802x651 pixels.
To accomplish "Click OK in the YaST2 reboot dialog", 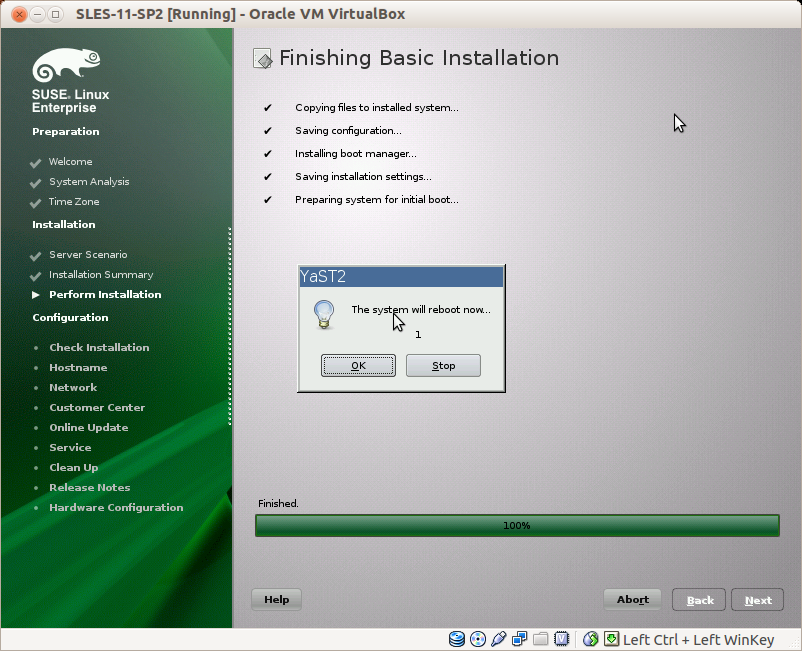I will (358, 366).
